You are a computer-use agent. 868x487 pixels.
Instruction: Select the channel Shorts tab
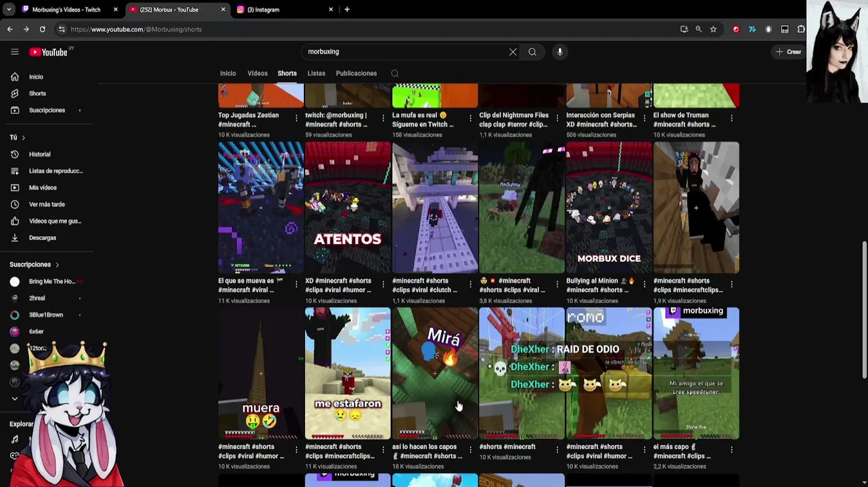pos(287,73)
